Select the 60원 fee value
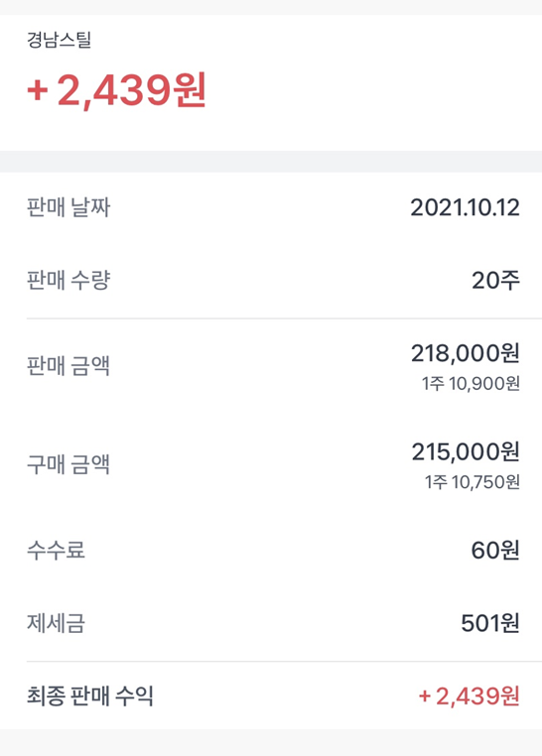542x756 pixels. 495,550
